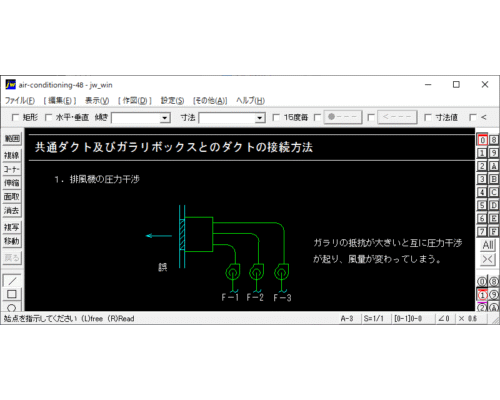
Task: Select layer group 8 circle button
Action: pyautogui.click(x=494, y=282)
